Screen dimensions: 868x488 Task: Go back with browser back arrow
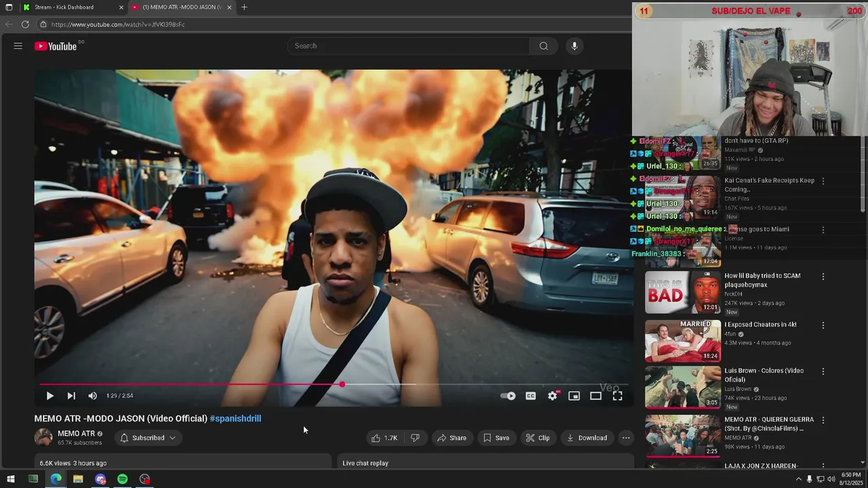click(9, 24)
